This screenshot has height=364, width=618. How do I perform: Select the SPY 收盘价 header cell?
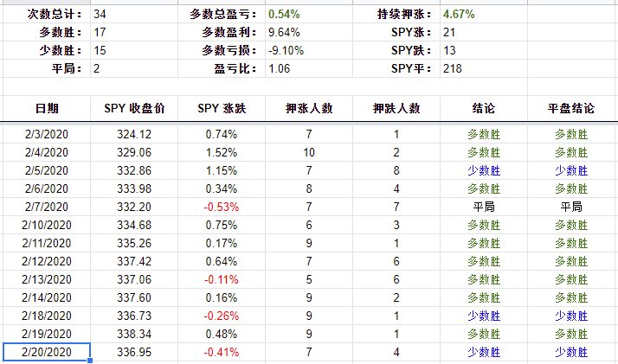pyautogui.click(x=134, y=108)
